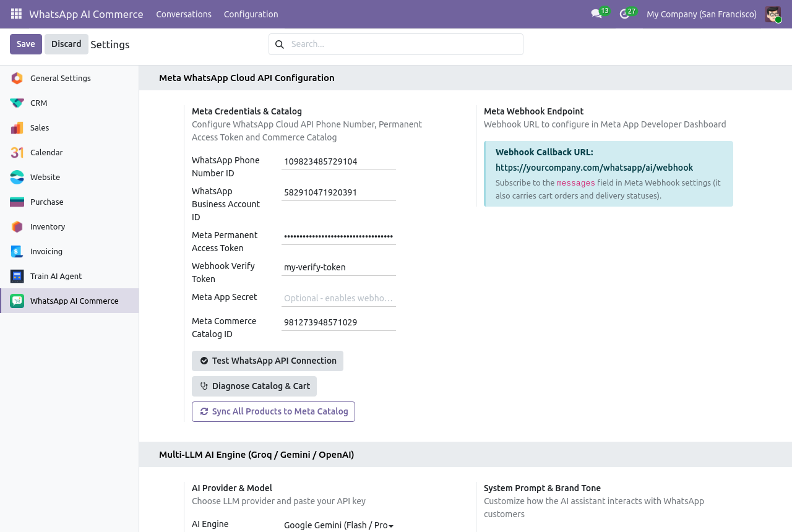Test WhatsApp API Connection

click(267, 361)
